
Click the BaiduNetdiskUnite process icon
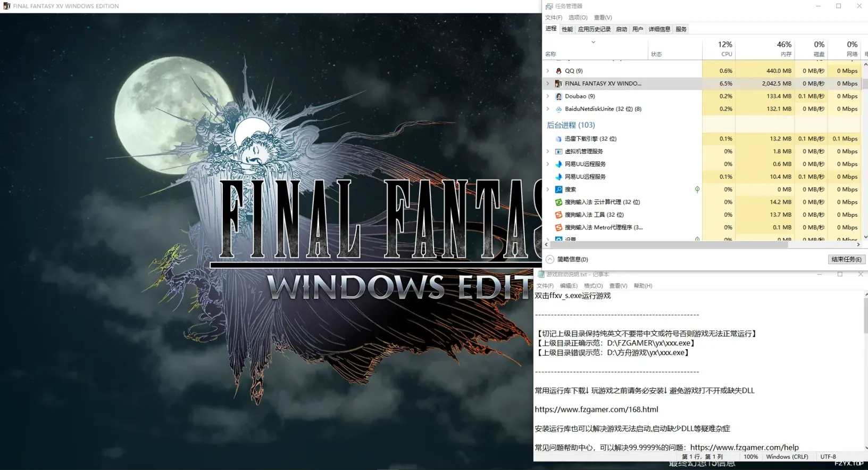tap(558, 109)
